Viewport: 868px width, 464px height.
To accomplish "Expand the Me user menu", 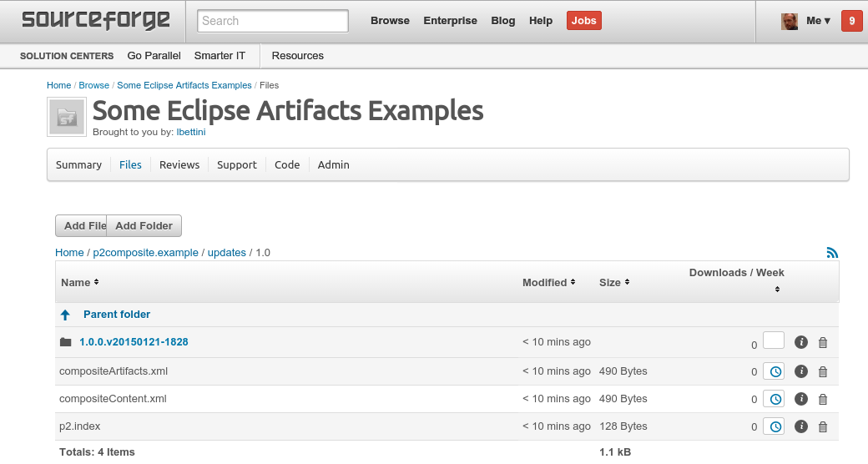I will [x=818, y=21].
